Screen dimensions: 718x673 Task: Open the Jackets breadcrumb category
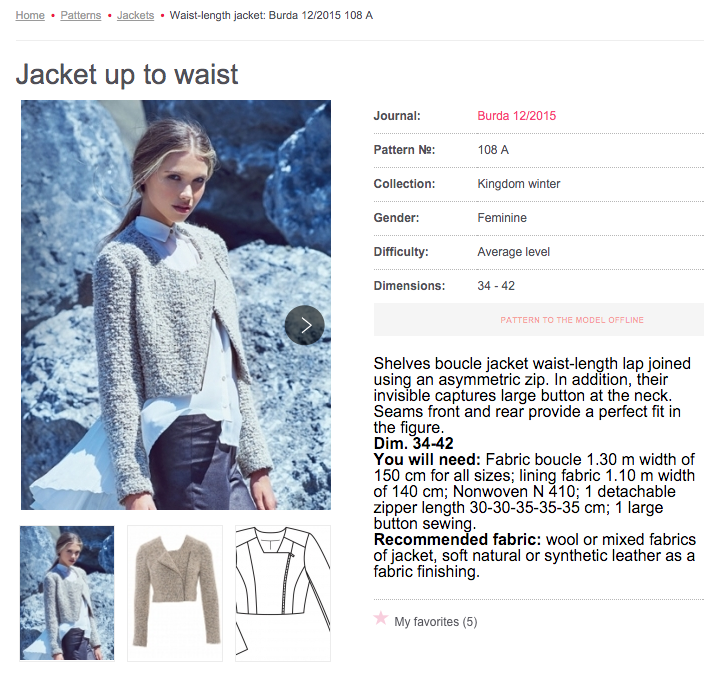[136, 15]
